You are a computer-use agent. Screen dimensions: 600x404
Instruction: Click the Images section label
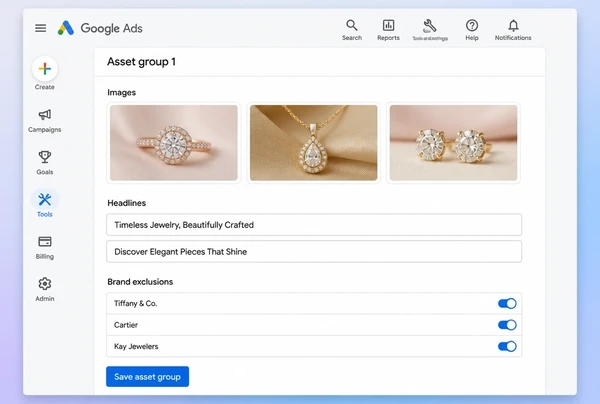(121, 93)
